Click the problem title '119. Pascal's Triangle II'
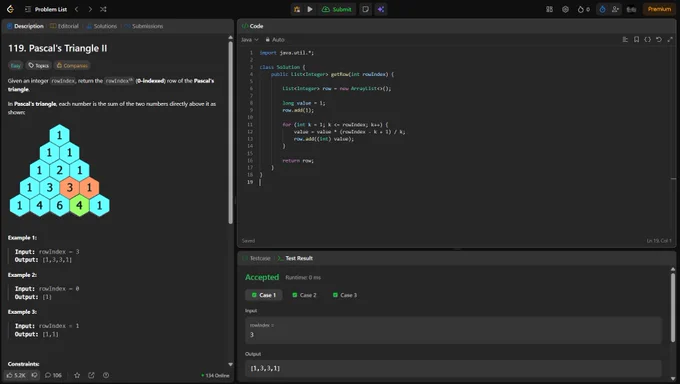This screenshot has width=680, height=384. pyautogui.click(x=58, y=49)
